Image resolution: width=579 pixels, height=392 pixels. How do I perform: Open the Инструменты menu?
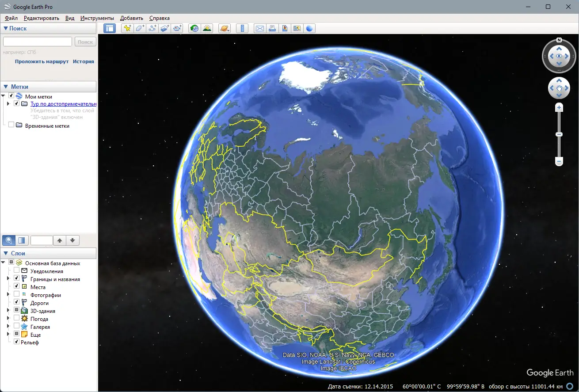click(x=97, y=18)
